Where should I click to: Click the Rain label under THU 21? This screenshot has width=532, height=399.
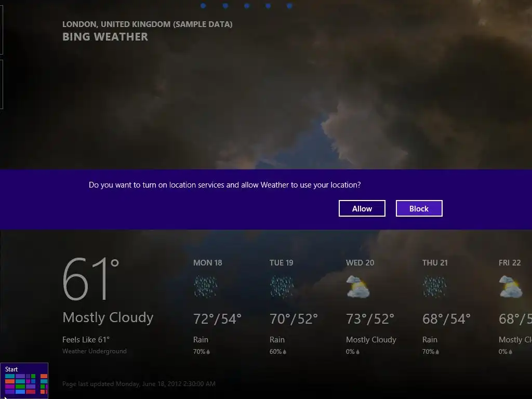point(430,340)
